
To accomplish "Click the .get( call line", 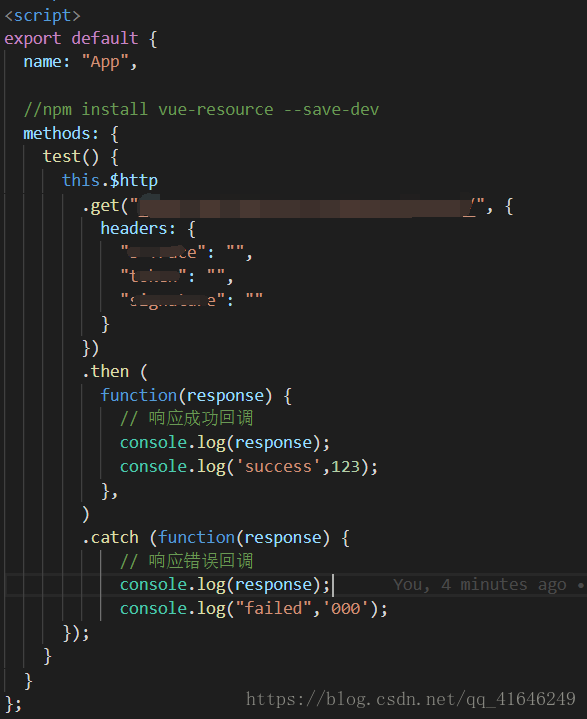I will coord(297,206).
